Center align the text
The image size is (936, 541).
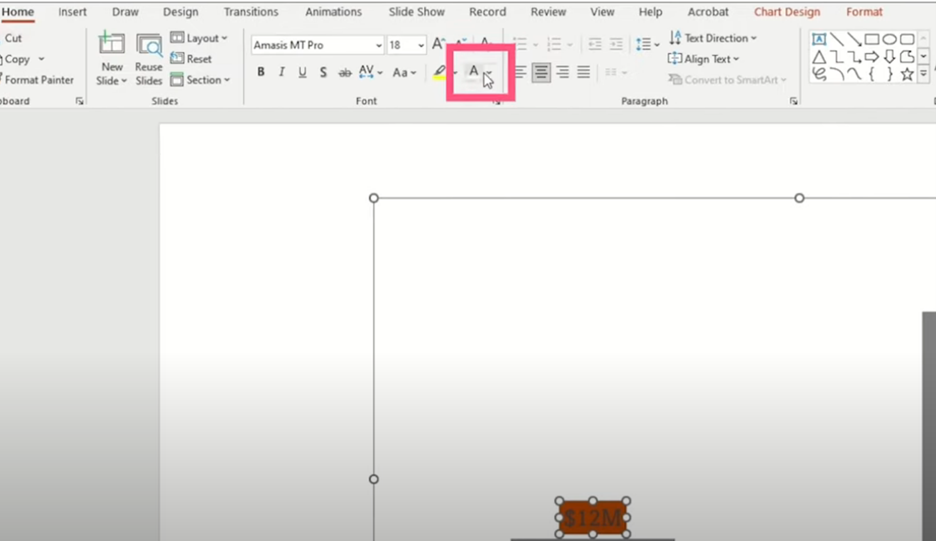[541, 72]
